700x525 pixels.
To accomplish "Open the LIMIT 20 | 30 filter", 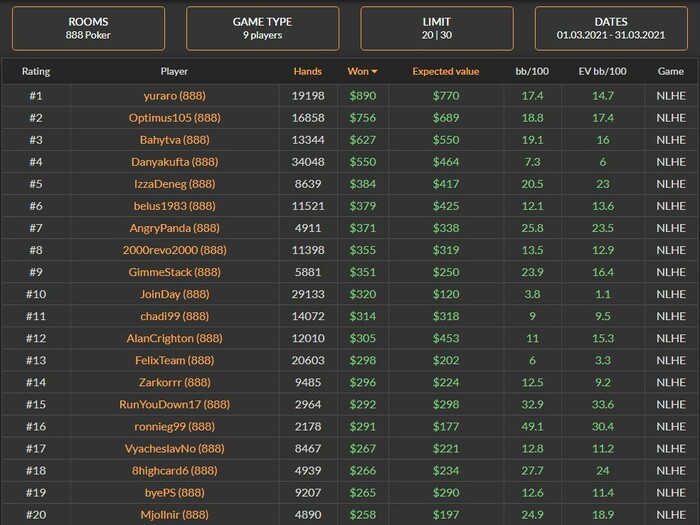I will tap(437, 28).
